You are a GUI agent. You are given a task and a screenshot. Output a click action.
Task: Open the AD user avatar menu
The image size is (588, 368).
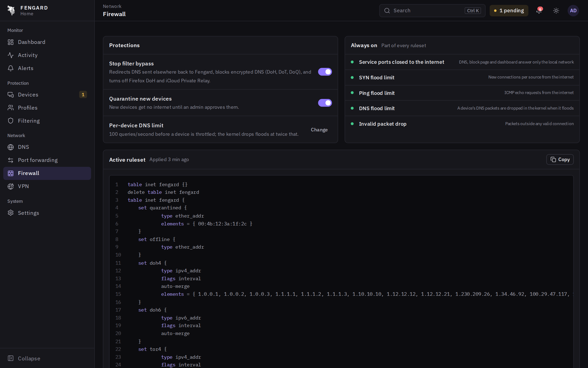coord(573,10)
